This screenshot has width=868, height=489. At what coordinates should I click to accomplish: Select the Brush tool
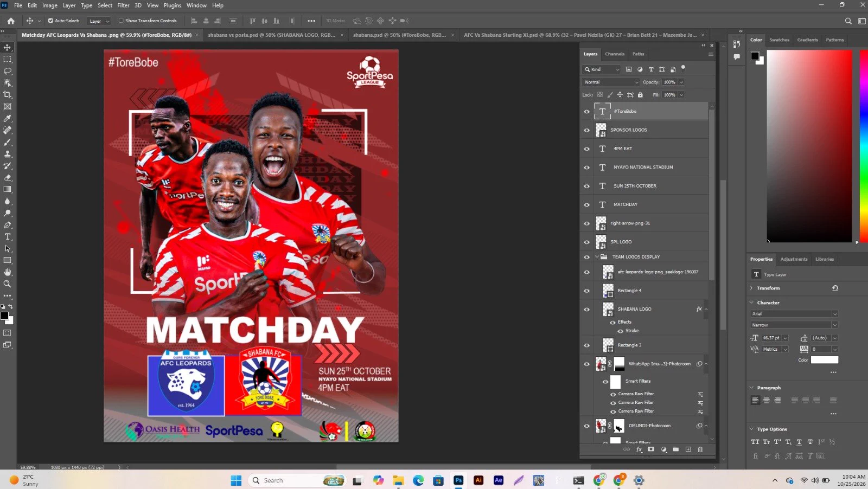tap(8, 142)
